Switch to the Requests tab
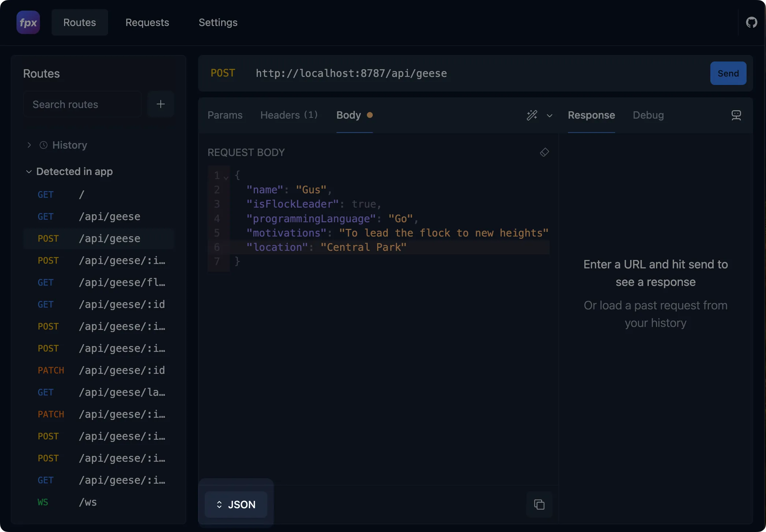The height and width of the screenshot is (532, 766). [147, 22]
